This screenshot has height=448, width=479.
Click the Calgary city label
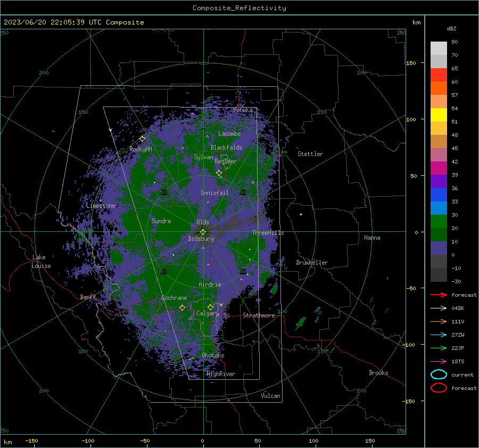click(208, 313)
